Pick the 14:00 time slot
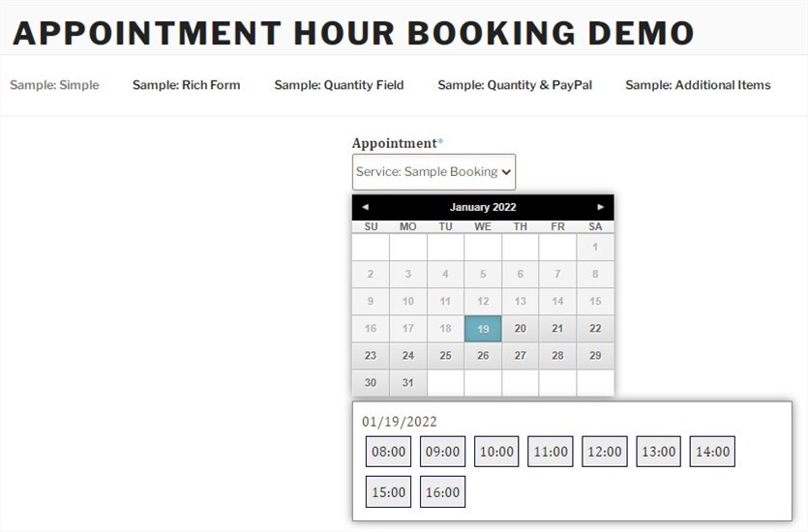Image resolution: width=808 pixels, height=532 pixels. [712, 452]
